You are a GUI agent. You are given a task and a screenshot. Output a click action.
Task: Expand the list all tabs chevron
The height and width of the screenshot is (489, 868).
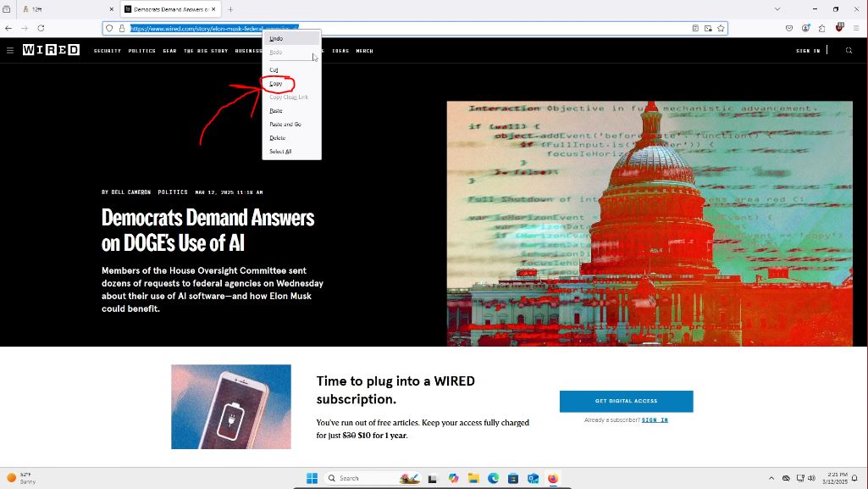(x=777, y=9)
